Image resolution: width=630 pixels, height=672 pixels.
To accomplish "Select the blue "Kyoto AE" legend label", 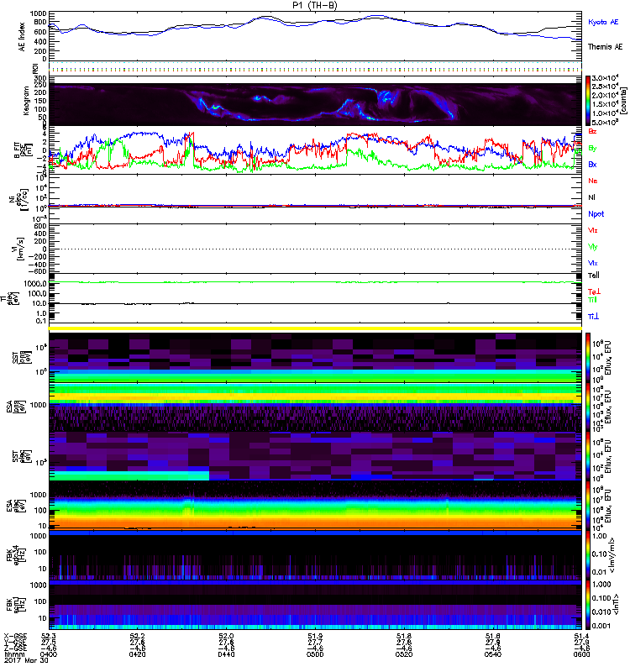I will click(603, 22).
